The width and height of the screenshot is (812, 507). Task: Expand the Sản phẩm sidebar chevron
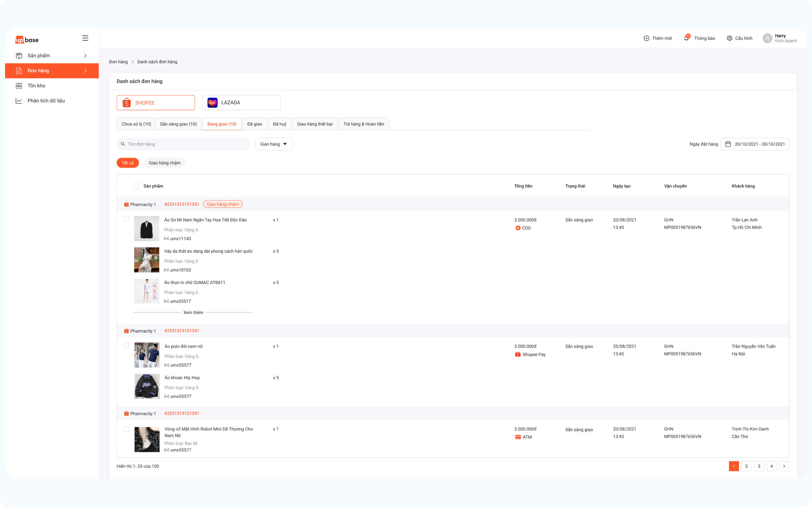point(85,56)
